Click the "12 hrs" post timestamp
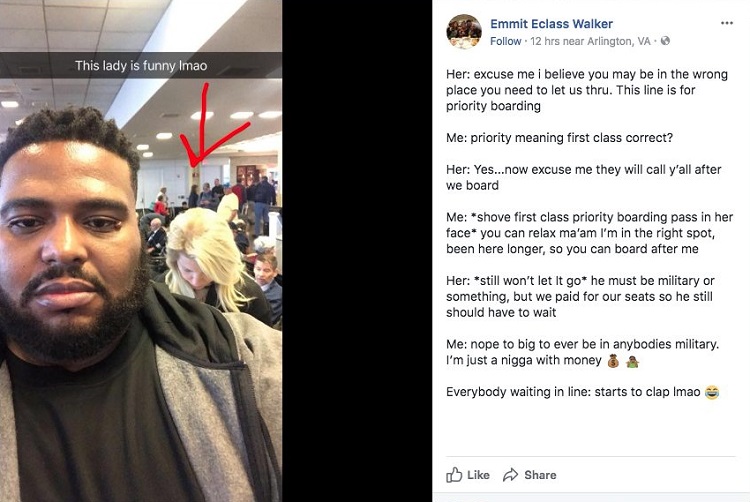750x502 pixels. pyautogui.click(x=545, y=41)
